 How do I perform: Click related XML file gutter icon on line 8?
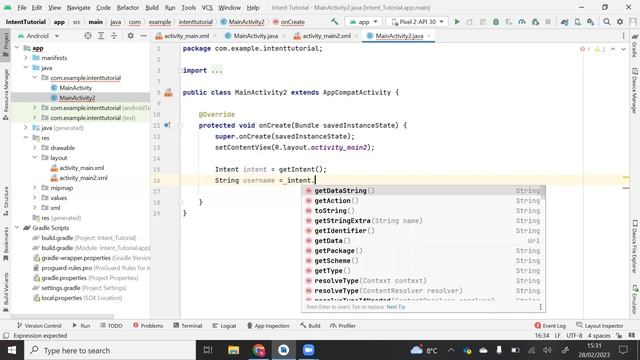click(169, 93)
